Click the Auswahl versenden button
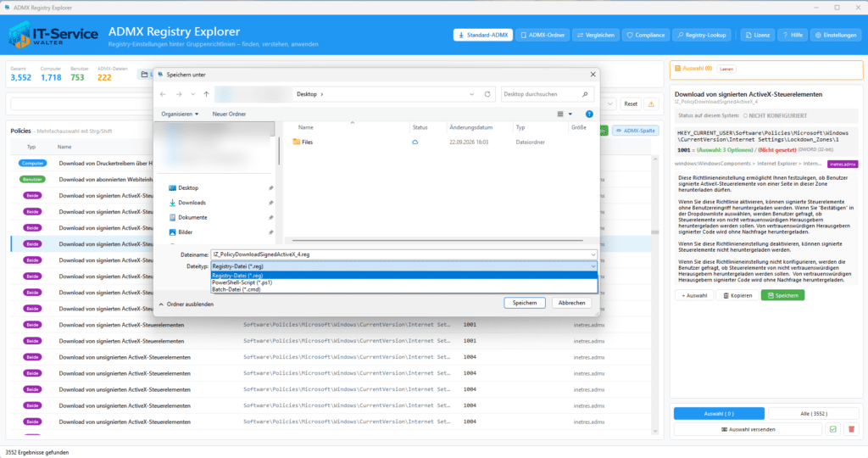 point(748,429)
